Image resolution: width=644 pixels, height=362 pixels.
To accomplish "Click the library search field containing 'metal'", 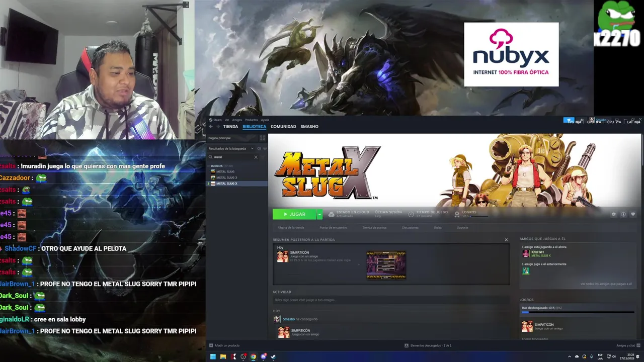I will [x=233, y=157].
